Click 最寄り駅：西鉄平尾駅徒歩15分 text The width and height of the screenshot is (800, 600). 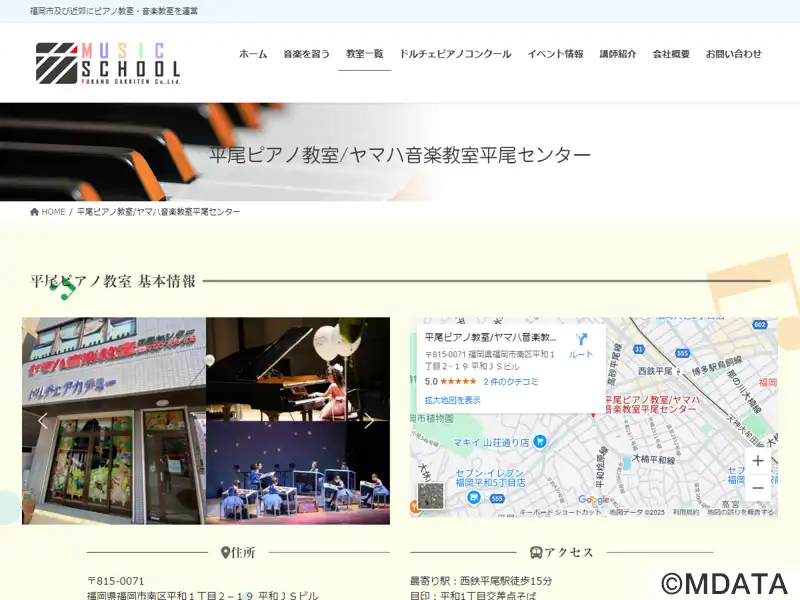click(x=481, y=581)
